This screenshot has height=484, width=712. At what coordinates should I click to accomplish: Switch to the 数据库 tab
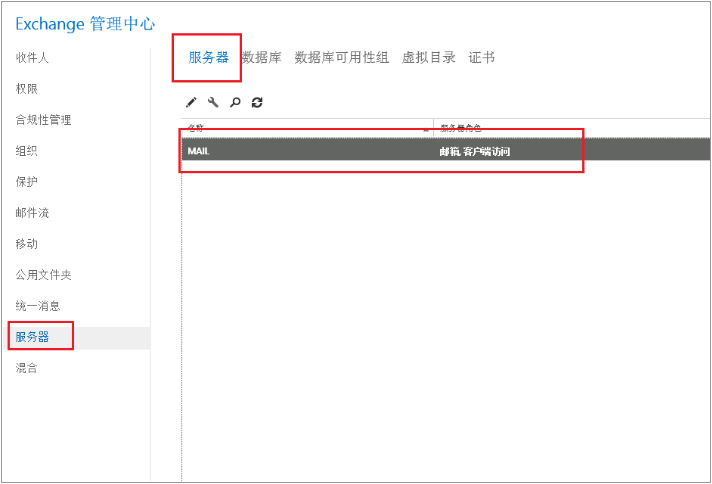261,58
